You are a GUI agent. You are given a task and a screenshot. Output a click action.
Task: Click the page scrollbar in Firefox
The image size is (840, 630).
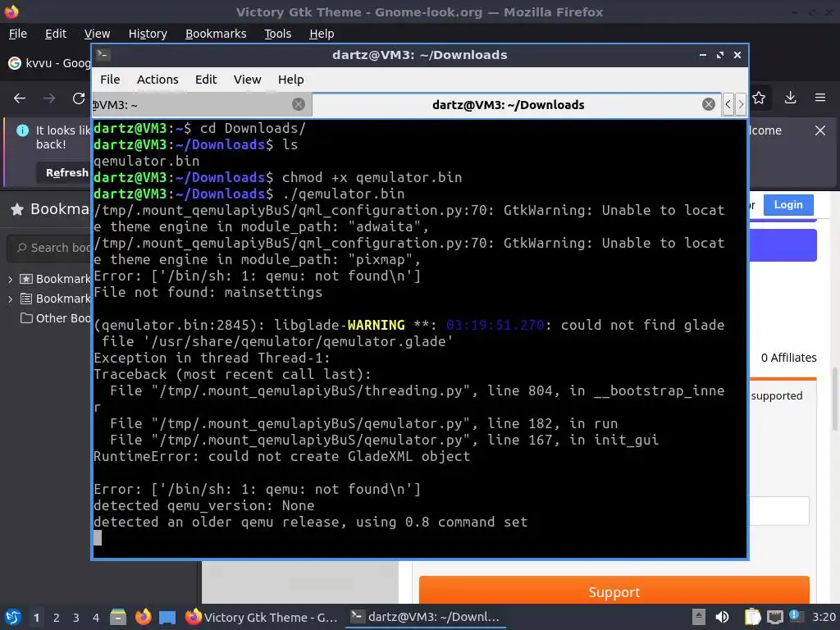point(834,399)
